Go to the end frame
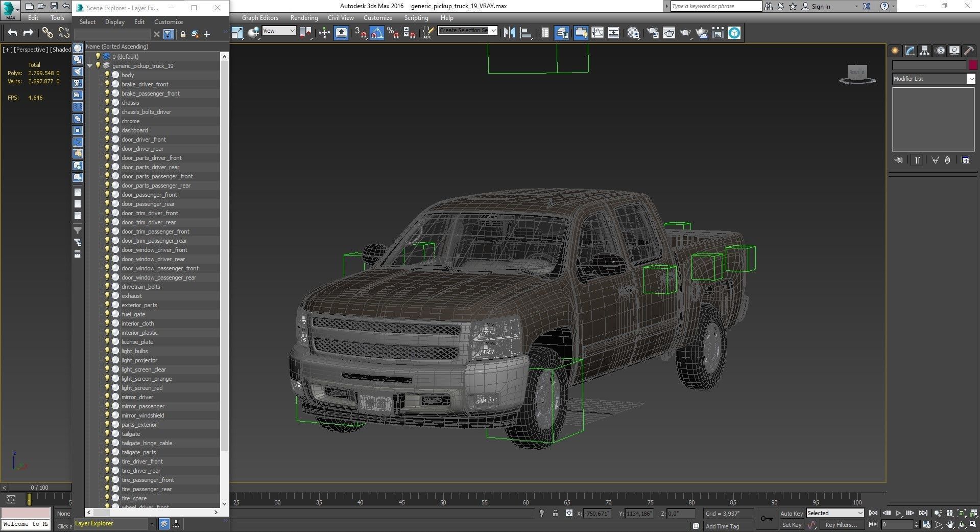980x532 pixels. 923,513
